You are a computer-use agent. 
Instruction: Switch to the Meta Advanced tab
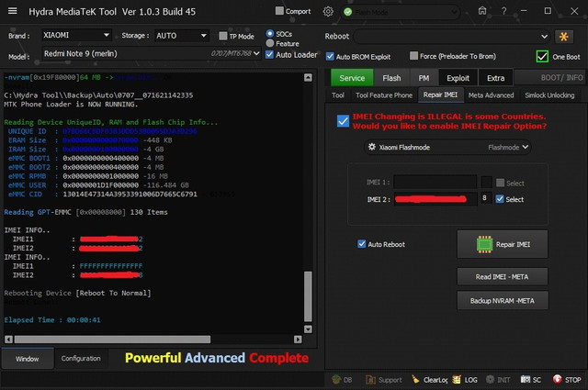tap(491, 95)
